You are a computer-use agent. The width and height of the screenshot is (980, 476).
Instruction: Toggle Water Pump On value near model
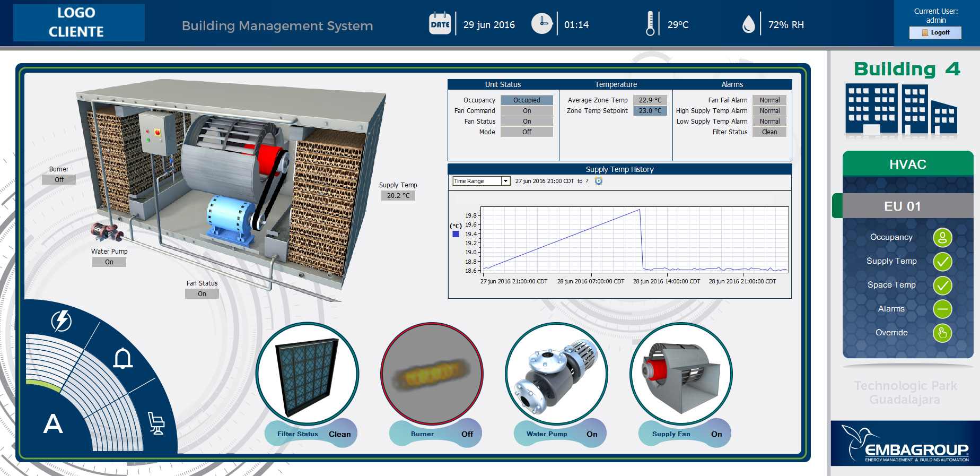tap(109, 262)
